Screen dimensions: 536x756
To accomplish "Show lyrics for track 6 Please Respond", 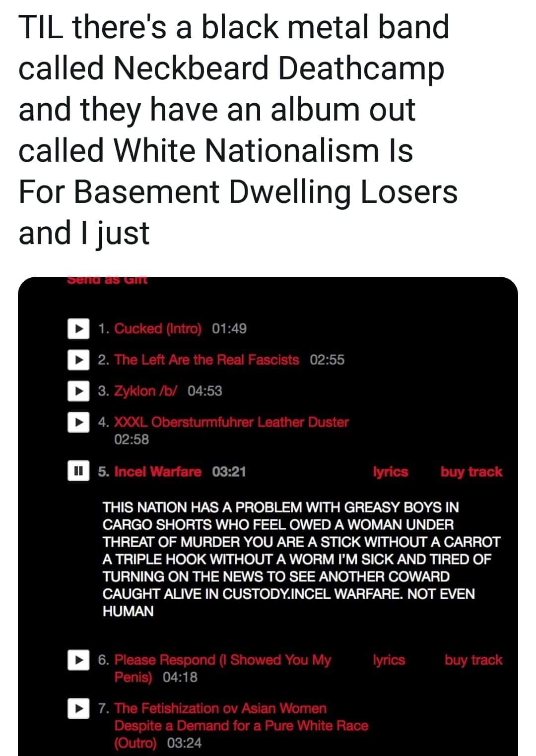I will (389, 660).
